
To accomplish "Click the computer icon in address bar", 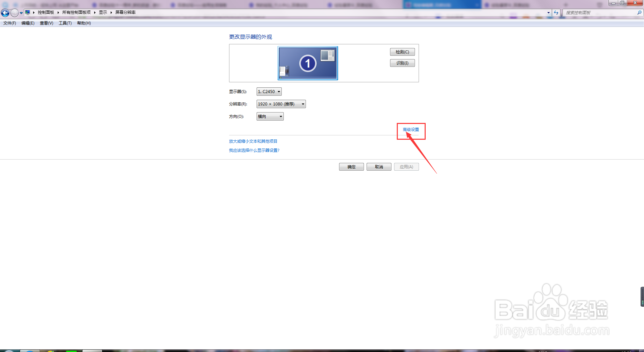I will coord(28,12).
